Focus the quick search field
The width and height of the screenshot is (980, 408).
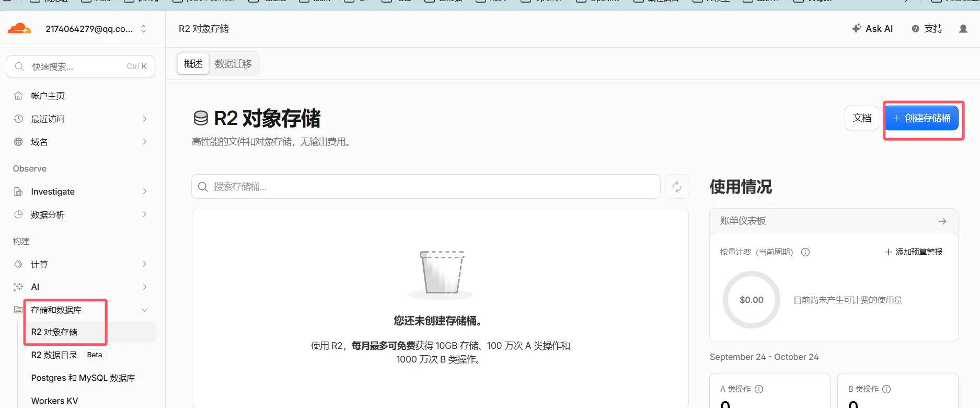click(x=80, y=66)
